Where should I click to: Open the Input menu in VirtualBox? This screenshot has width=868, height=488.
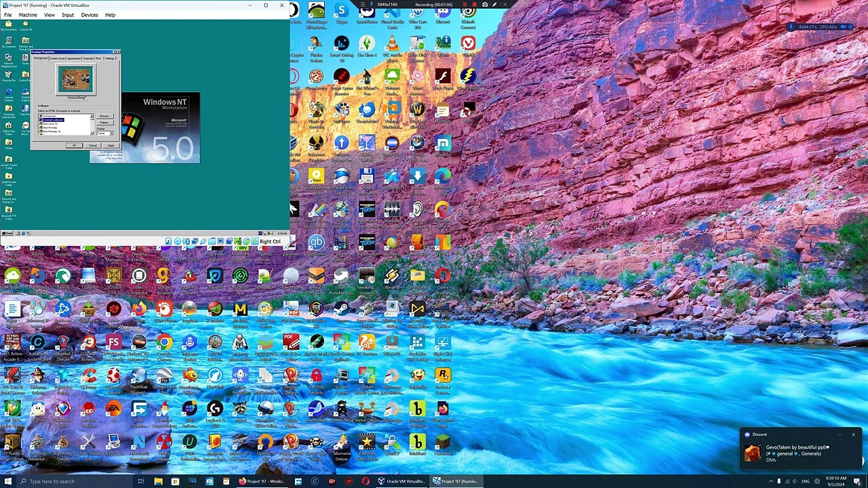tap(68, 15)
